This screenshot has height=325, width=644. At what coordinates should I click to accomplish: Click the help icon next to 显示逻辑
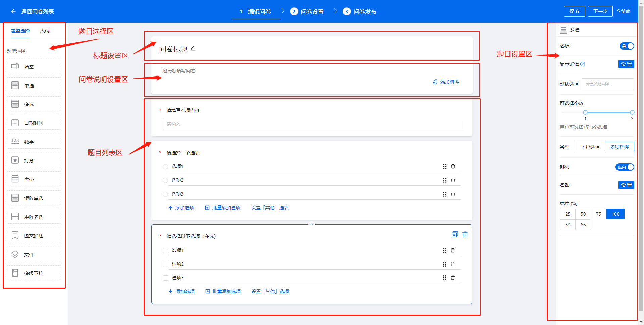click(x=583, y=64)
